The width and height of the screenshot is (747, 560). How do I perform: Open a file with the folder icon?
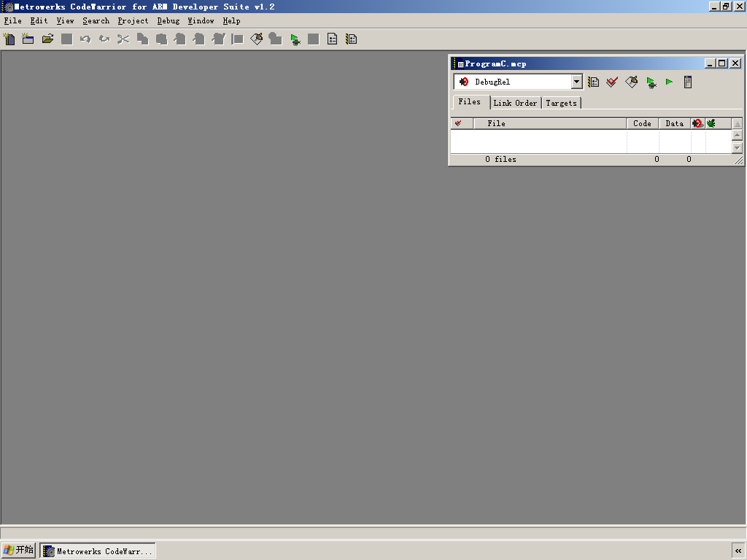tap(47, 39)
